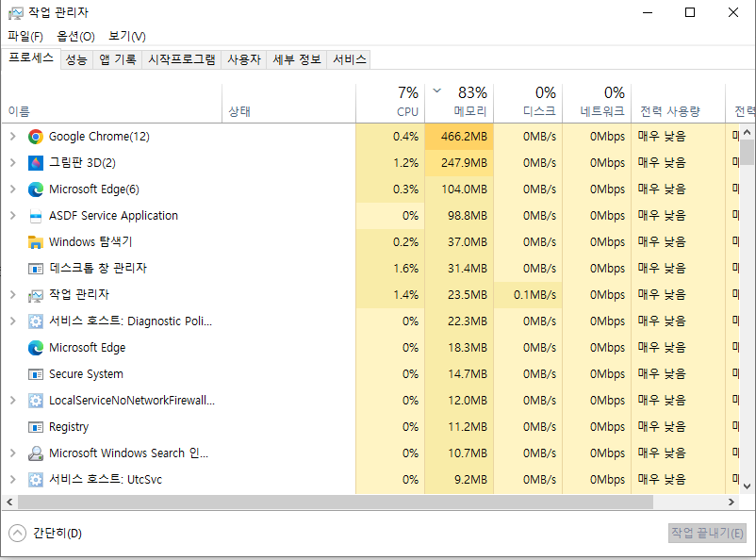Expand the Microsoft Windows Search group
This screenshot has width=756, height=560.
pyautogui.click(x=13, y=453)
